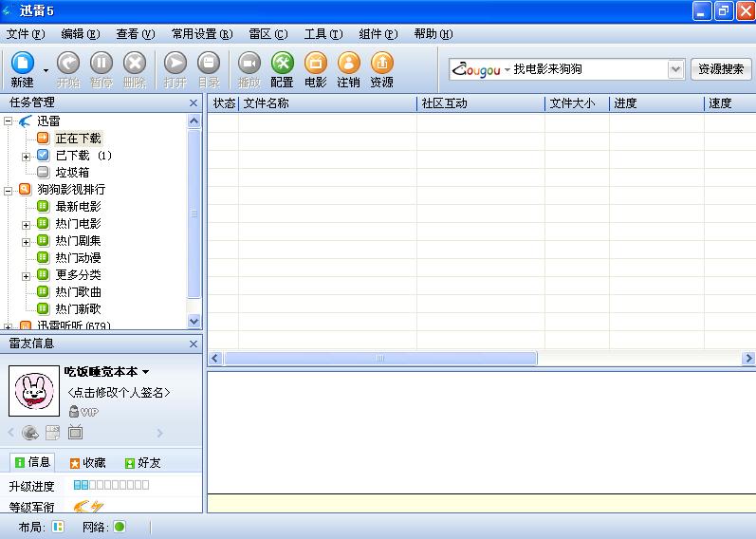This screenshot has width=756, height=539.
Task: Click the task list scroll-left arrow
Action: coord(215,358)
